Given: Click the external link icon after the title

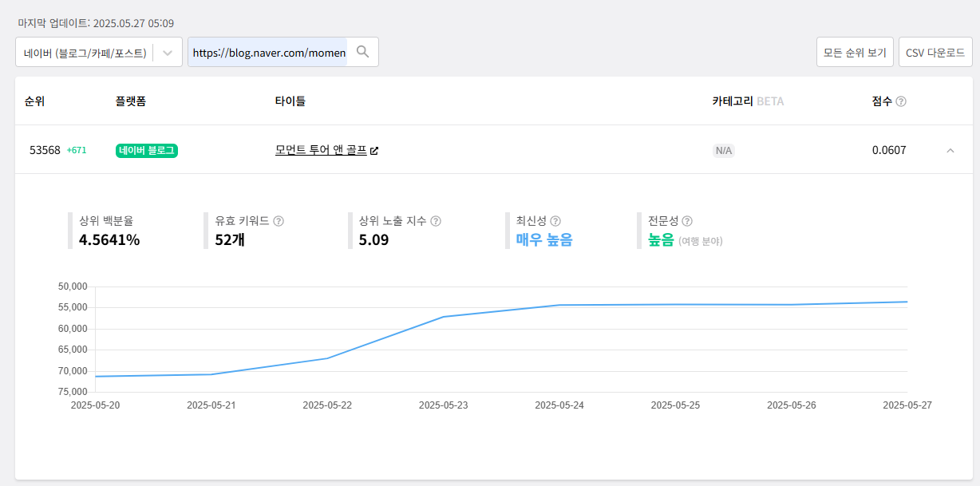Looking at the screenshot, I should click(374, 151).
